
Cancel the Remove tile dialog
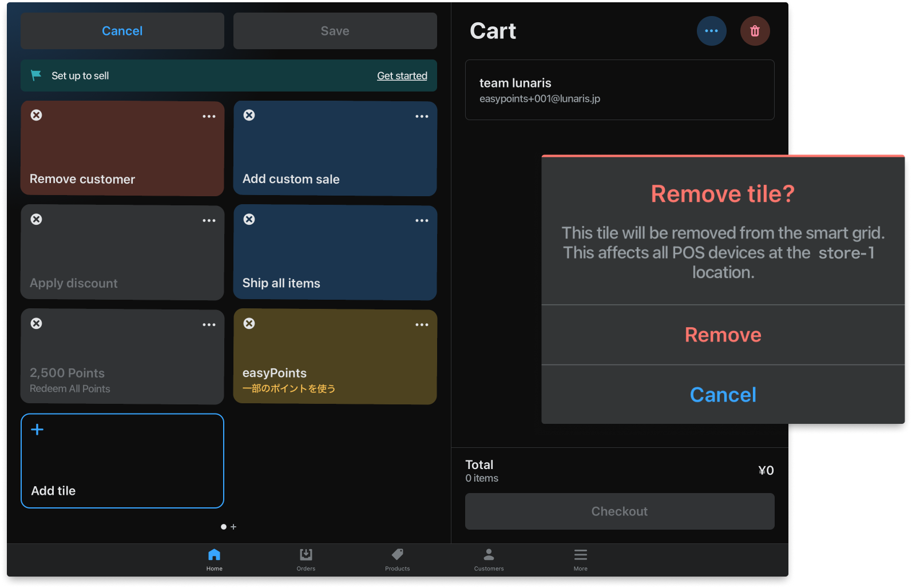723,395
